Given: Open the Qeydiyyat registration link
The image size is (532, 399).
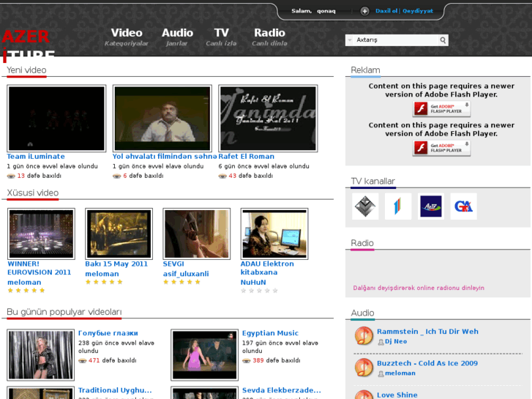Looking at the screenshot, I should tap(418, 11).
